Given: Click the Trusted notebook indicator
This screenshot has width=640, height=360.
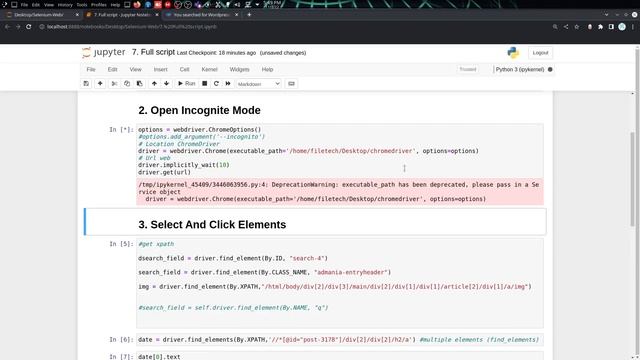Looking at the screenshot, I should click(x=468, y=69).
